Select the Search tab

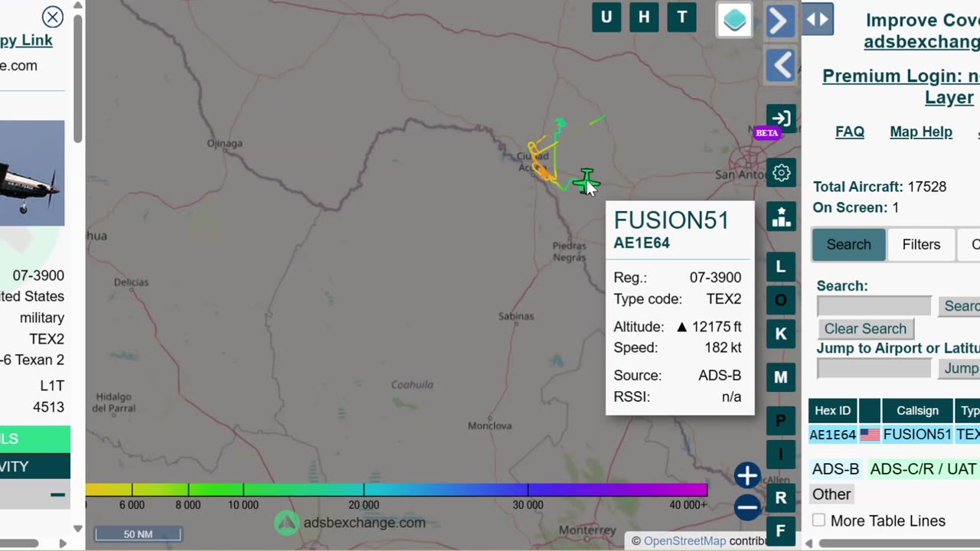(x=848, y=245)
